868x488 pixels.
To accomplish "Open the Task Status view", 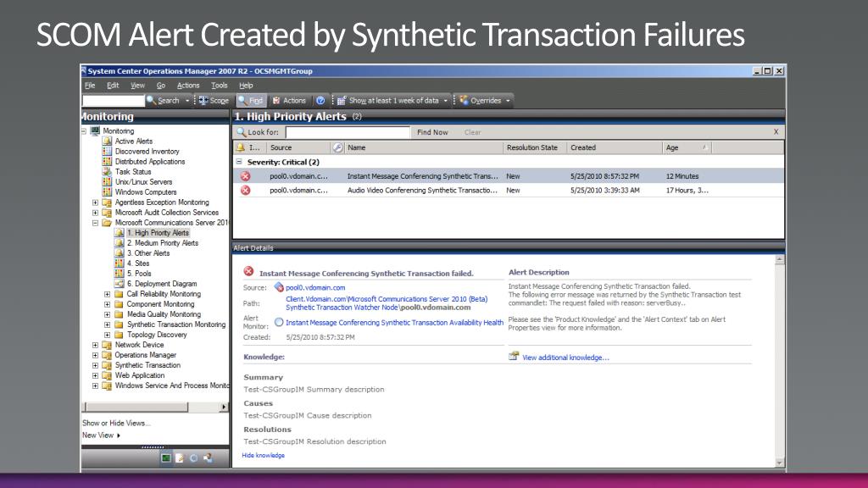I will tap(133, 171).
